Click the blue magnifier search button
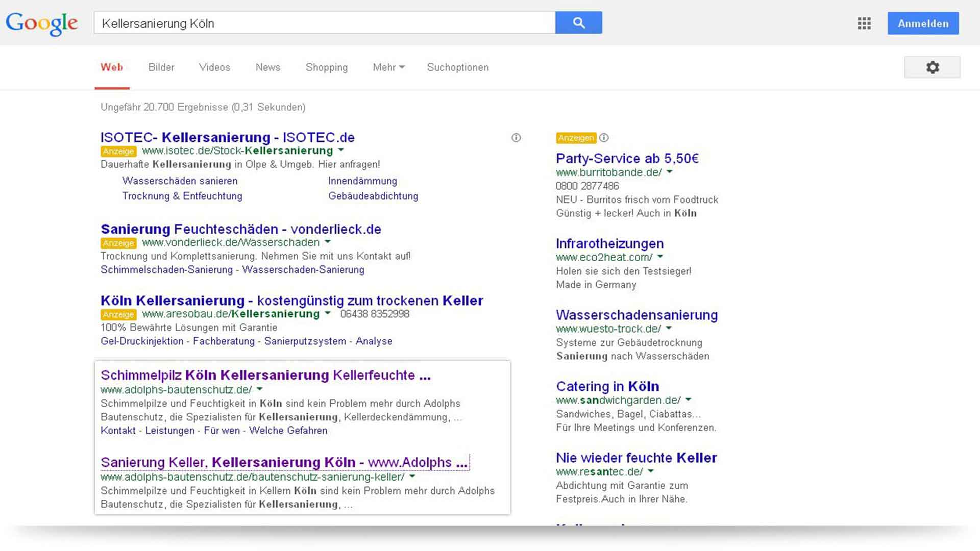The height and width of the screenshot is (551, 980). [578, 23]
